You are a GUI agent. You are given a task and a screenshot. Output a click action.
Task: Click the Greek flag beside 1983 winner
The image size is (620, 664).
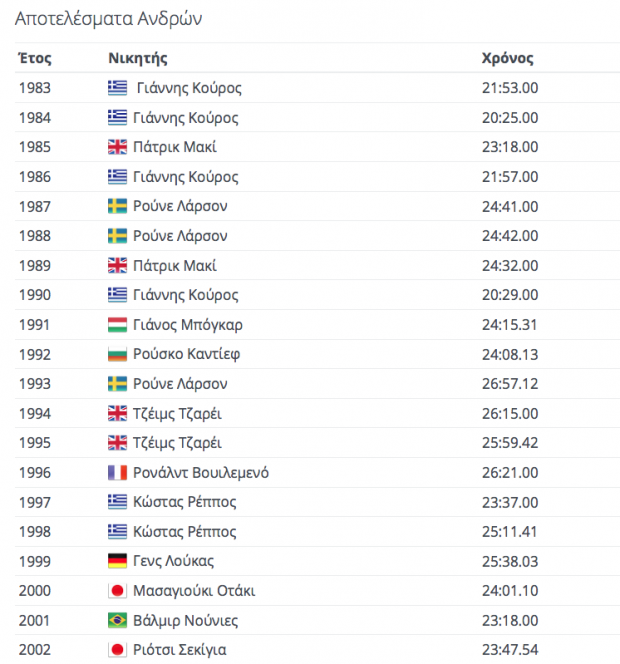click(117, 88)
